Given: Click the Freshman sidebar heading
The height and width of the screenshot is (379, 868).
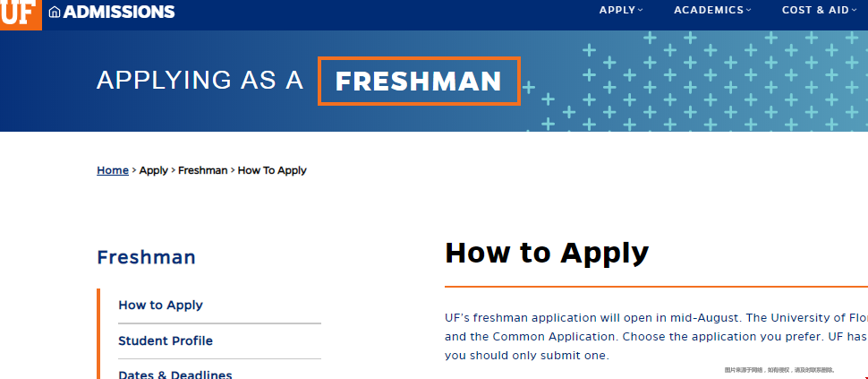Looking at the screenshot, I should click(x=146, y=257).
